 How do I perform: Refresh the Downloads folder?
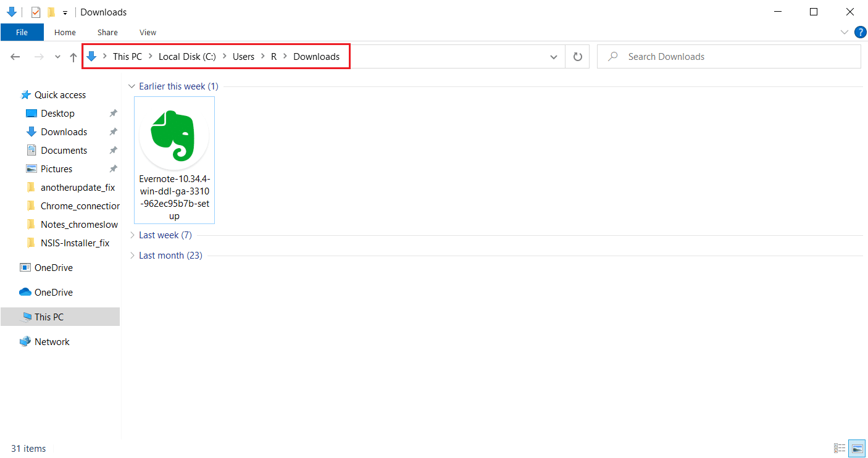(x=577, y=57)
